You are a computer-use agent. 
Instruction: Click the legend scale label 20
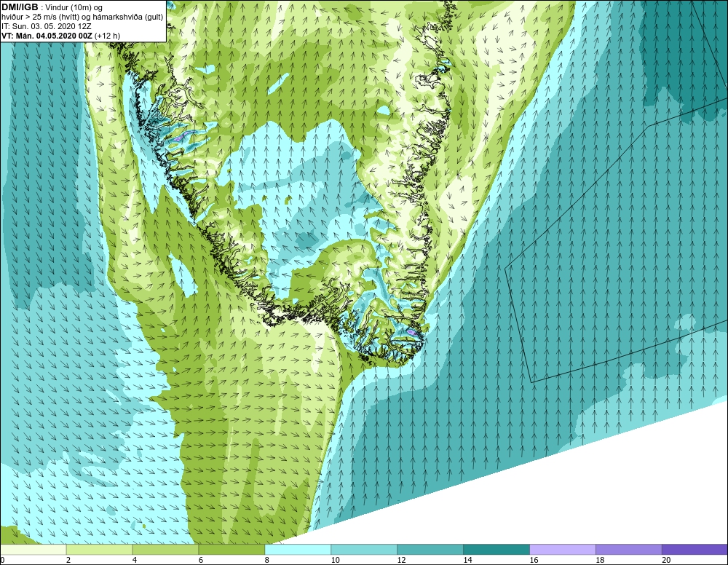(x=666, y=561)
